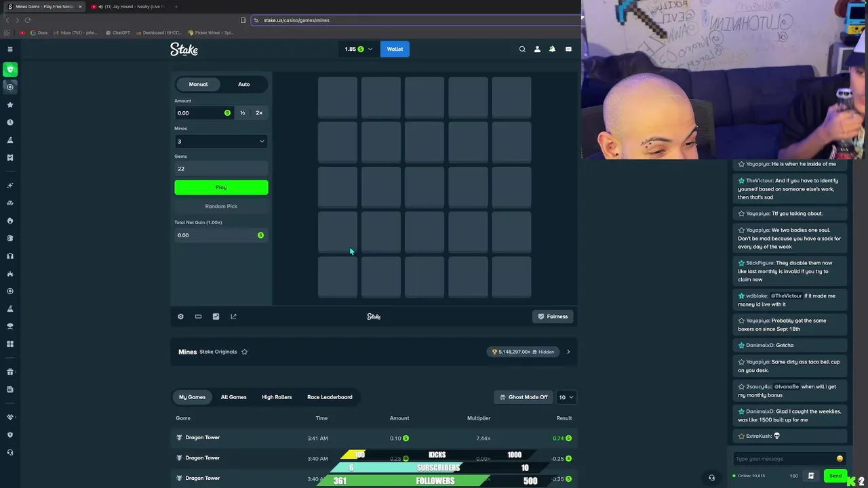The width and height of the screenshot is (868, 488).
Task: Open the shield icon in sidebar
Action: pyautogui.click(x=9, y=435)
